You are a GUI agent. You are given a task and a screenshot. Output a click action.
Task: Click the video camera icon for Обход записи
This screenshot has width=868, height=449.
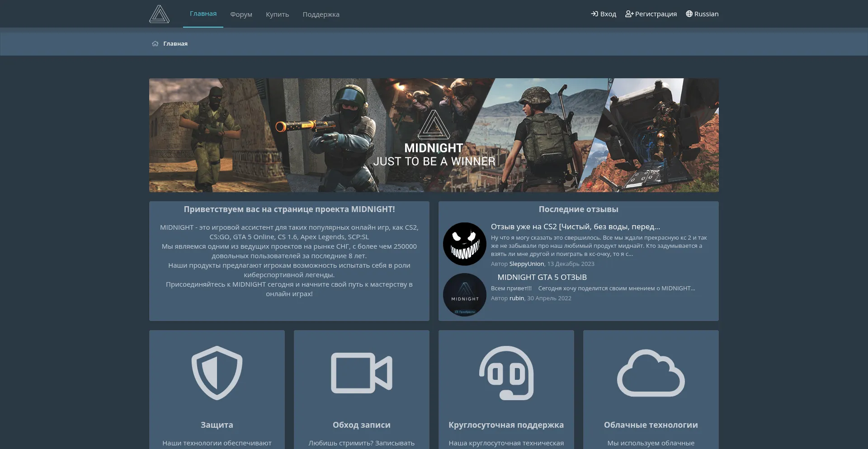coord(362,373)
